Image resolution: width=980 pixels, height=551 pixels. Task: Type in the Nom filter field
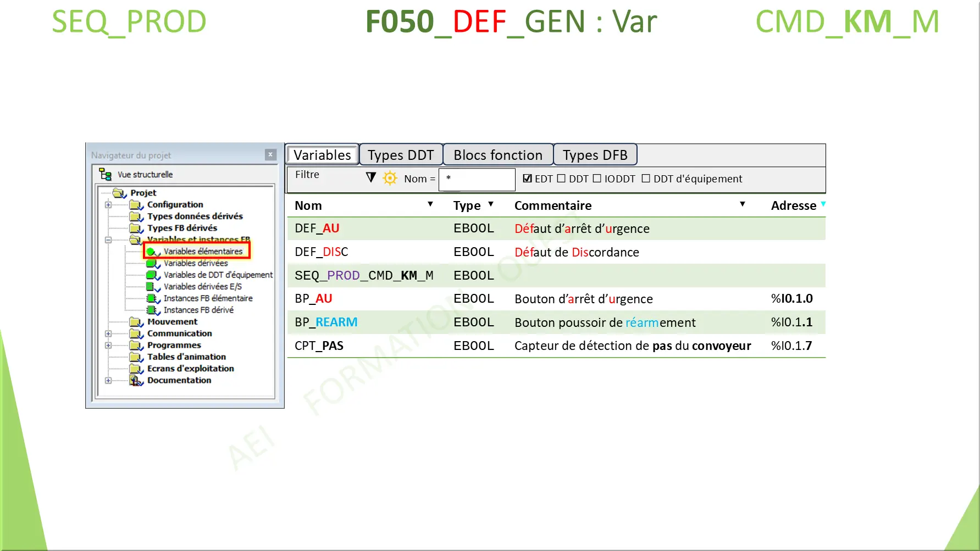click(476, 179)
